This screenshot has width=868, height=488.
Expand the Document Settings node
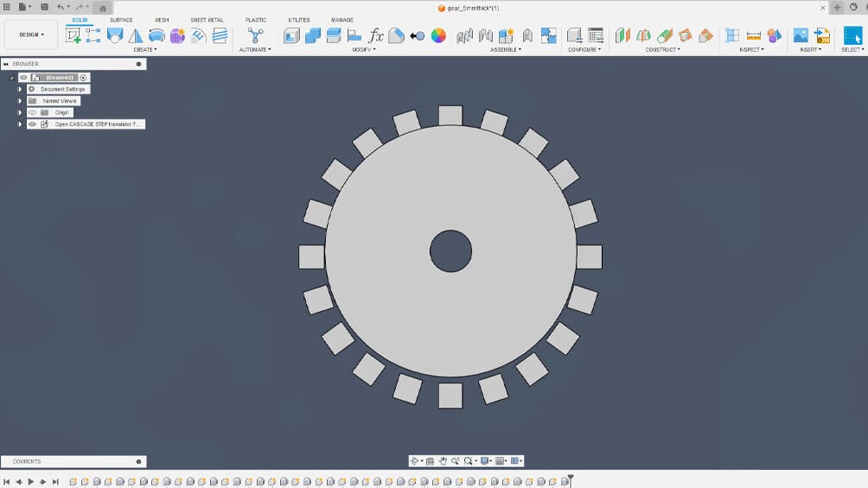coord(20,89)
